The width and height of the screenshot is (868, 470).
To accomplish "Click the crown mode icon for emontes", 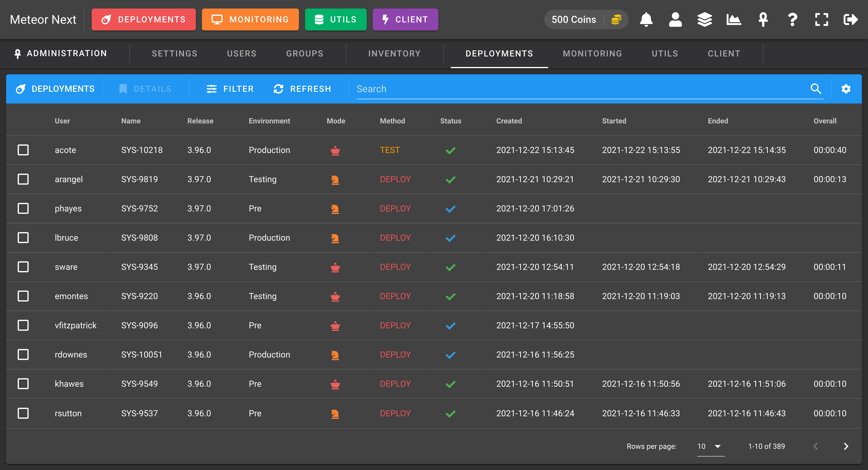I will click(335, 297).
